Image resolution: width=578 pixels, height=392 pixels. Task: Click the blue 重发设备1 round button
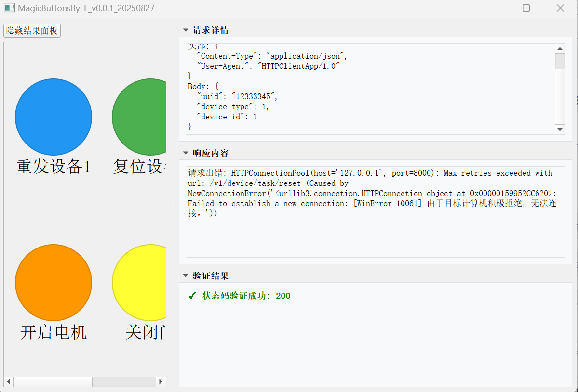coord(54,117)
